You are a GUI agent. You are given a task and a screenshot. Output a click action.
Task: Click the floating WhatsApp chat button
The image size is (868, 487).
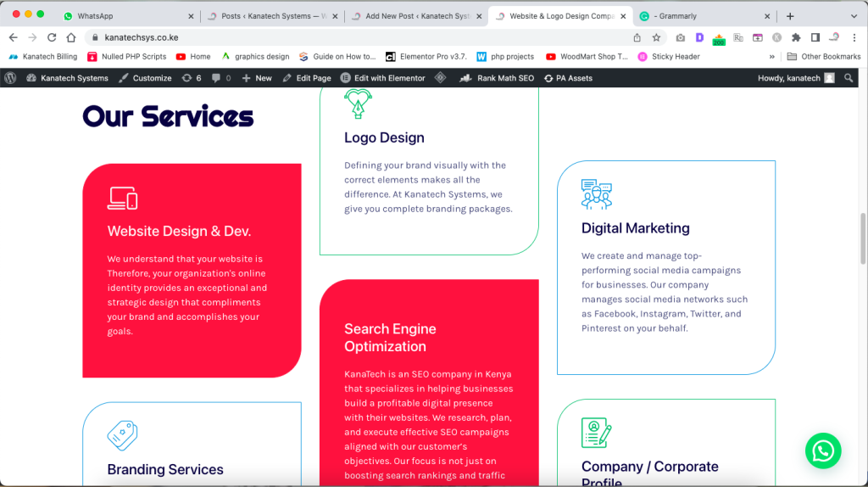(822, 451)
